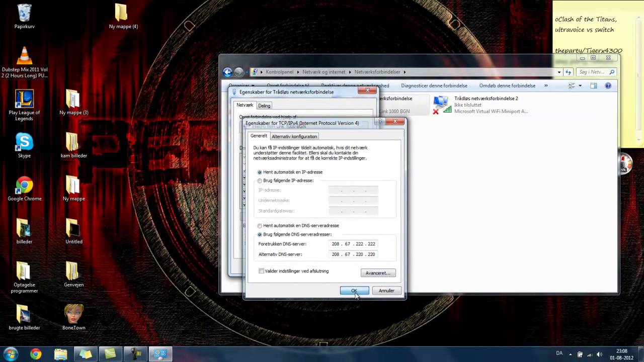The image size is (644, 362).
Task: Click into Alternativ DNS-server field
Action: (x=353, y=254)
